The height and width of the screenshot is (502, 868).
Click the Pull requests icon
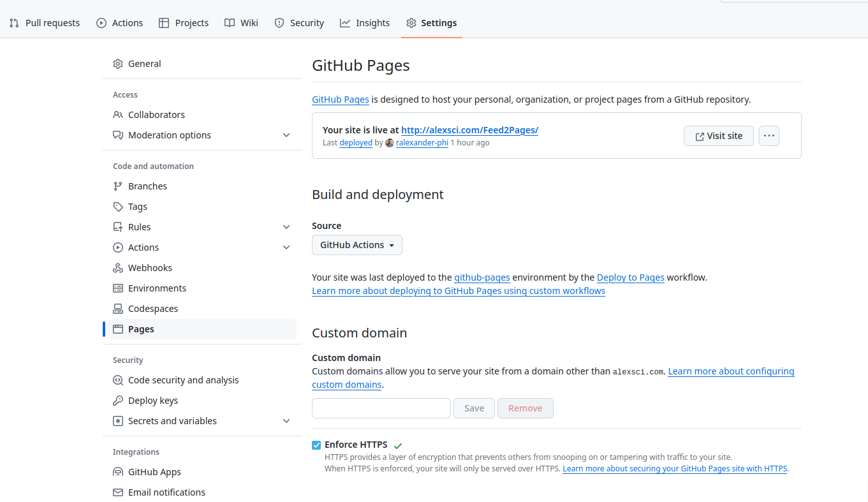(14, 23)
